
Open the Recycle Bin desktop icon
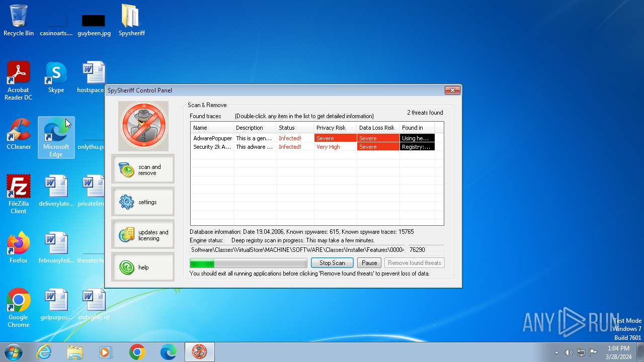(x=19, y=21)
